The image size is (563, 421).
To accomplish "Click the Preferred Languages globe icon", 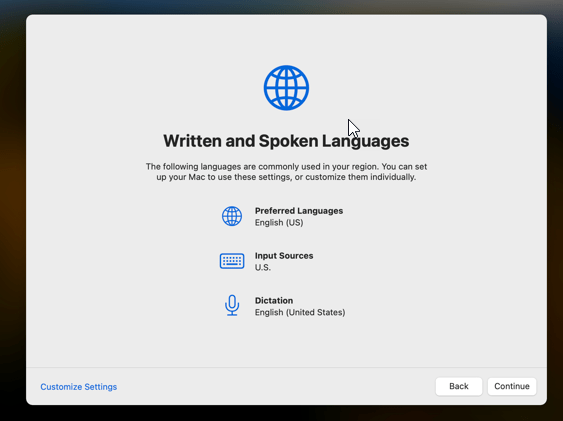I will [x=232, y=216].
